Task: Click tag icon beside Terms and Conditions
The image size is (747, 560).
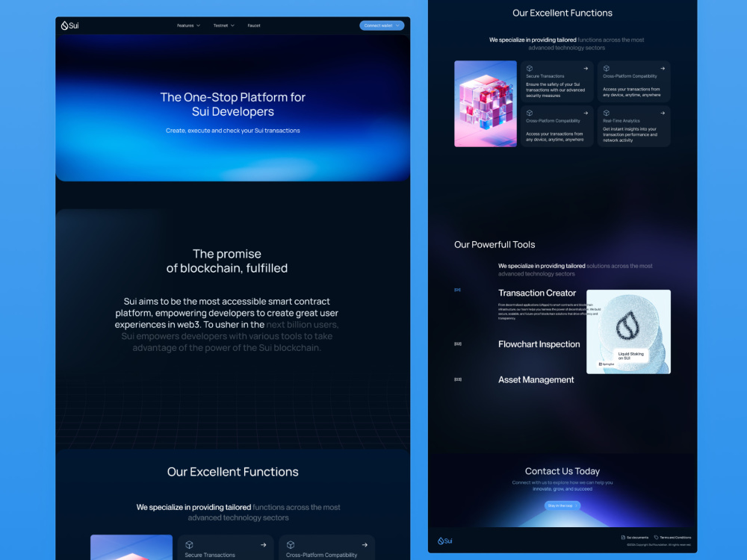Action: (656, 538)
